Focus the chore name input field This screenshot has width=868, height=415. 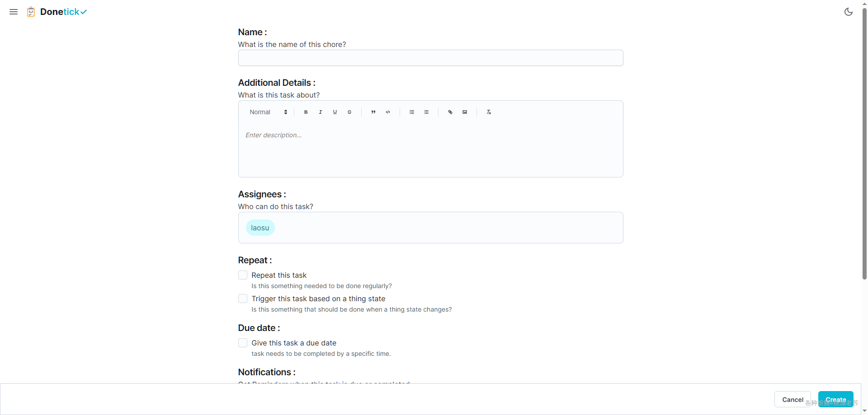[x=430, y=58]
